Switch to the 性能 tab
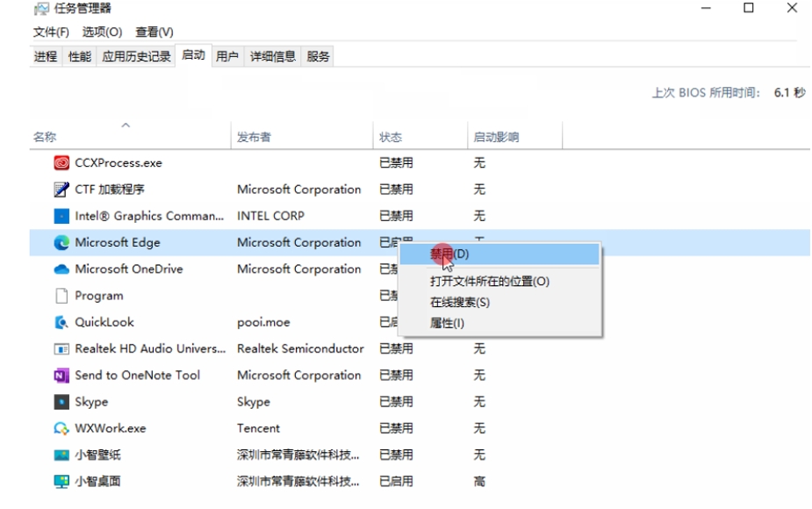 pyautogui.click(x=79, y=56)
